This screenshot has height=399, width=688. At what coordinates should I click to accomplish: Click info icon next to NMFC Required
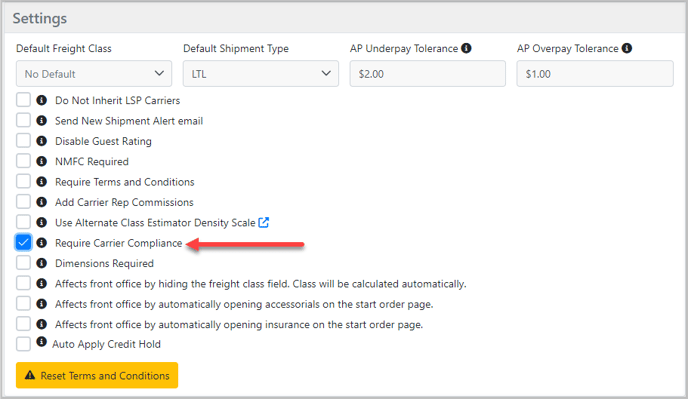coord(42,161)
